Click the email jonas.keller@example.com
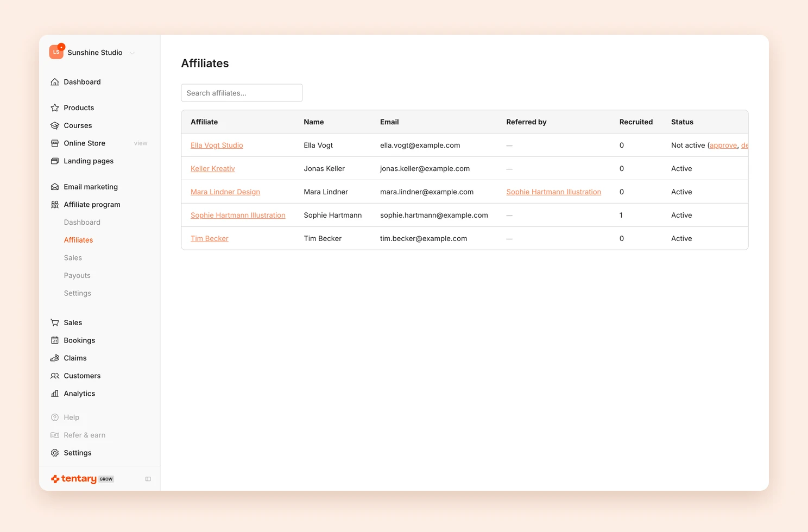The height and width of the screenshot is (532, 808). (425, 169)
